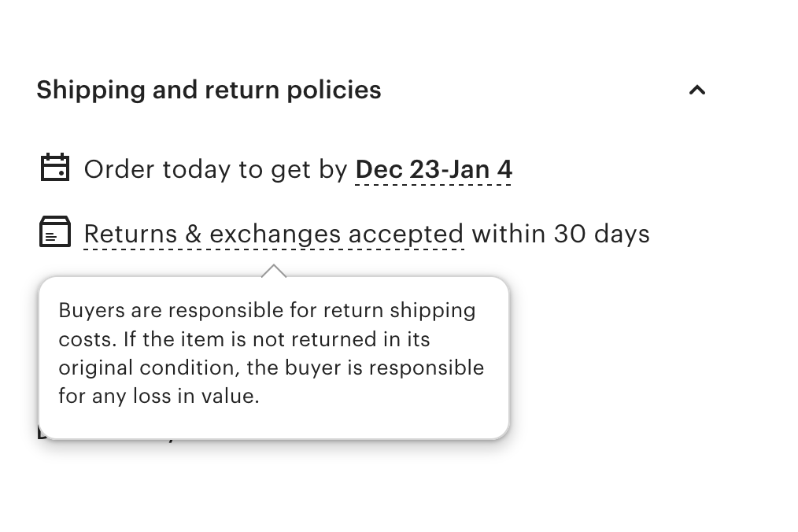This screenshot has width=798, height=532.
Task: Click the calendar delivery date icon
Action: [x=54, y=168]
